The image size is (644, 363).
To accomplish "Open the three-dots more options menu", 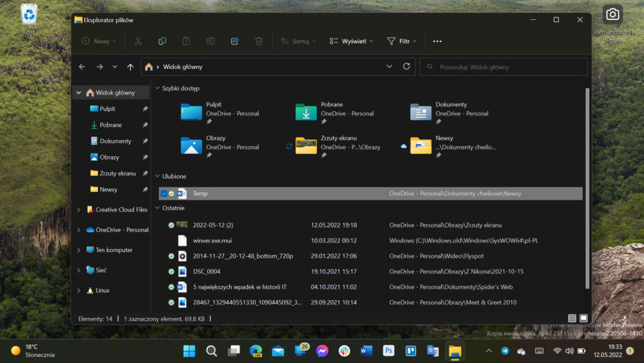I will 437,41.
